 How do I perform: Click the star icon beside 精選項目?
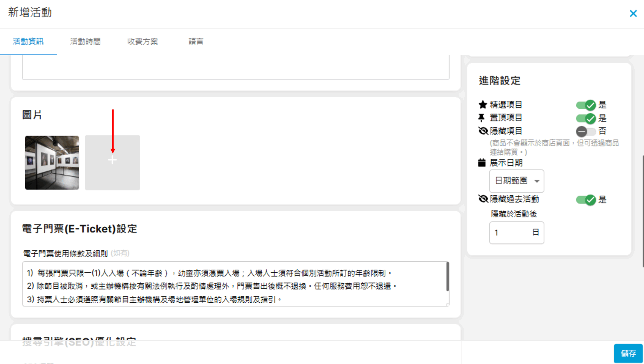[x=482, y=105]
